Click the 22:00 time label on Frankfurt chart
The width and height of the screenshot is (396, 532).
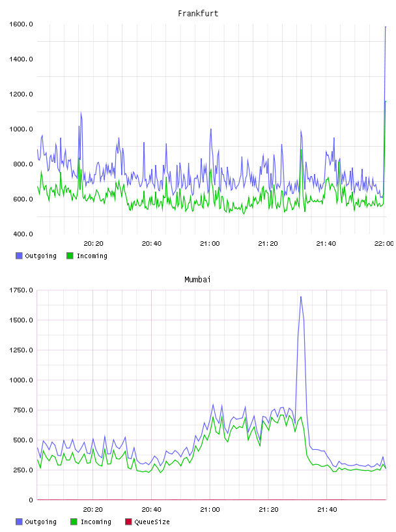point(384,243)
